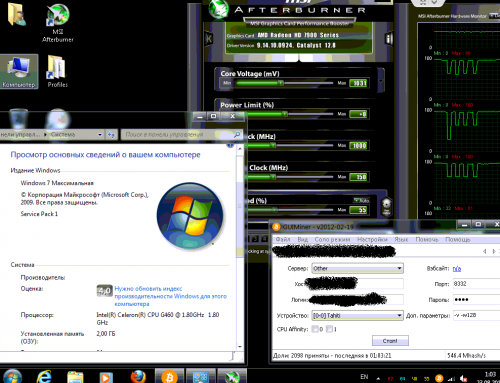The width and height of the screenshot is (500, 383).
Task: Click the password field in GUIMiner
Action: tap(476, 299)
